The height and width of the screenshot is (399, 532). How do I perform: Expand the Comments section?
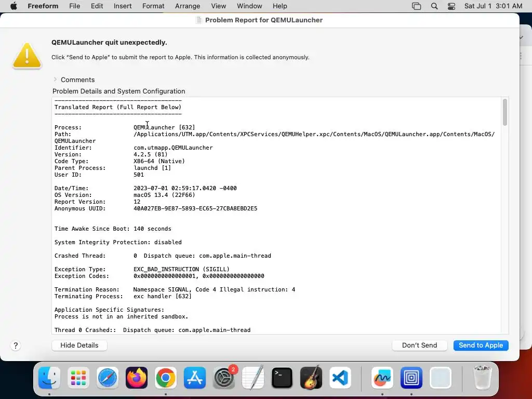[55, 79]
